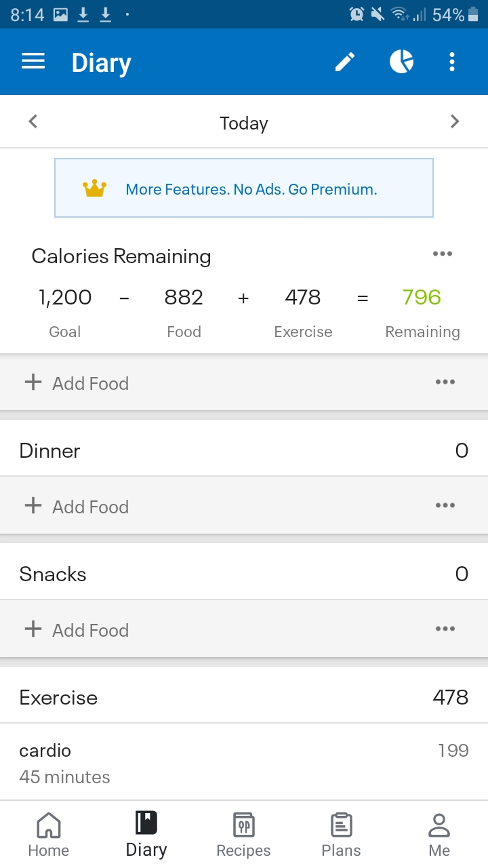Open the hamburger navigation menu
Viewport: 488px width, 868px height.
pos(33,62)
